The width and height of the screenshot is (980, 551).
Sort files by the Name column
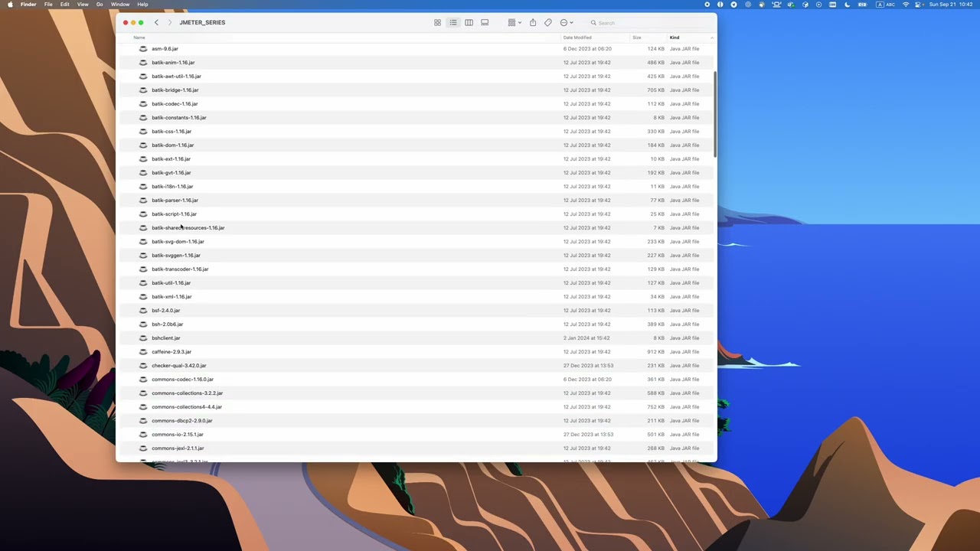139,37
